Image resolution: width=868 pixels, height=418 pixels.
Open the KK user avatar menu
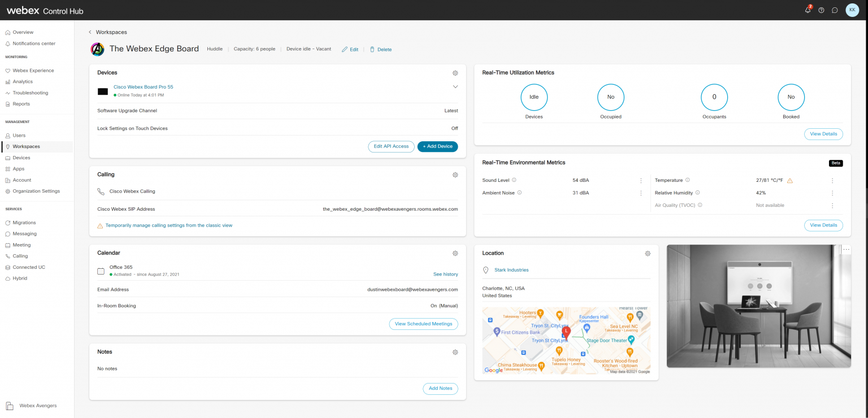click(852, 10)
